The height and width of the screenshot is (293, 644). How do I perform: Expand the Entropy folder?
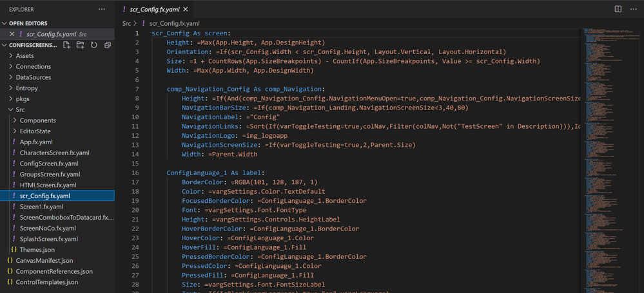(26, 88)
